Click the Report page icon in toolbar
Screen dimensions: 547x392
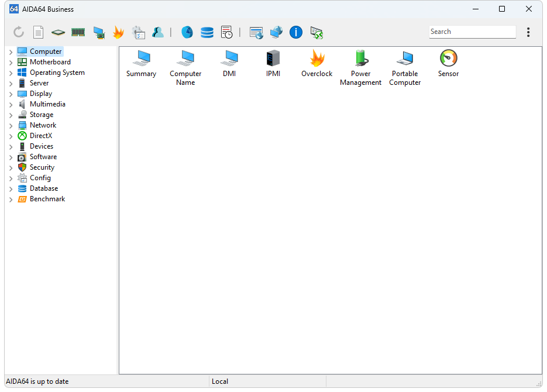pos(39,33)
